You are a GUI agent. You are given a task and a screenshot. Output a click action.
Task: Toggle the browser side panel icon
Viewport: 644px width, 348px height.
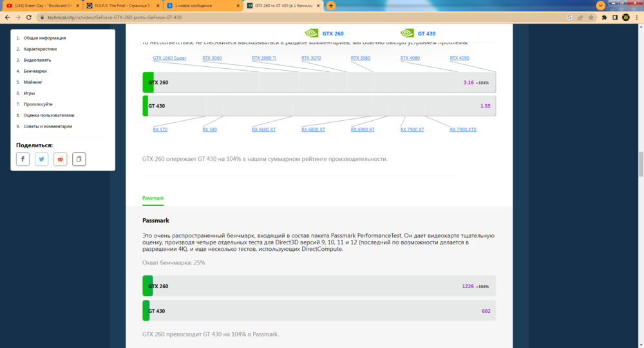click(615, 17)
